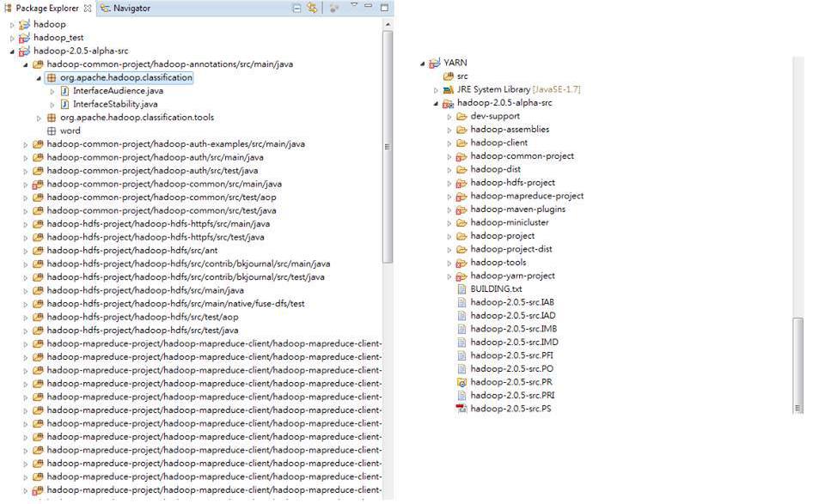825x504 pixels.
Task: Click the src folder icon under YARN
Action: pyautogui.click(x=449, y=76)
